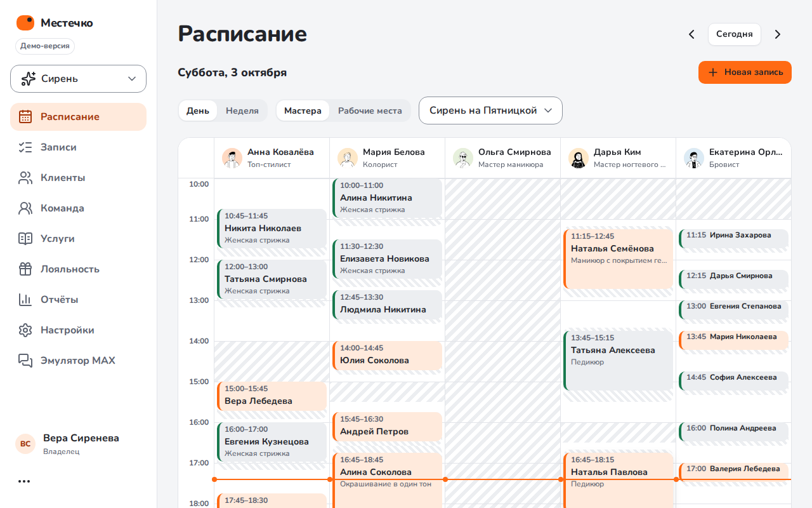The width and height of the screenshot is (812, 508).
Task: Open Ольга Смирнова master column header
Action: pyautogui.click(x=502, y=158)
